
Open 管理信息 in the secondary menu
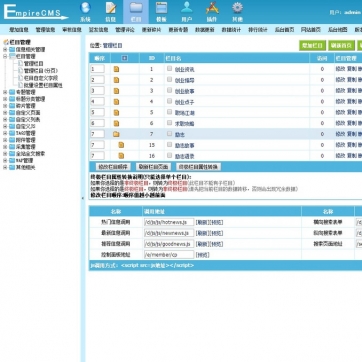(45, 30)
